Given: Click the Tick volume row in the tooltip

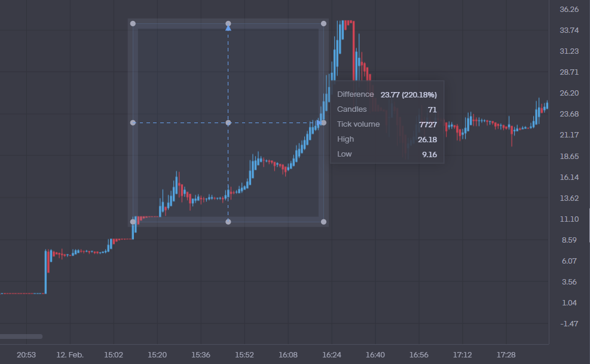Looking at the screenshot, I should coord(386,124).
